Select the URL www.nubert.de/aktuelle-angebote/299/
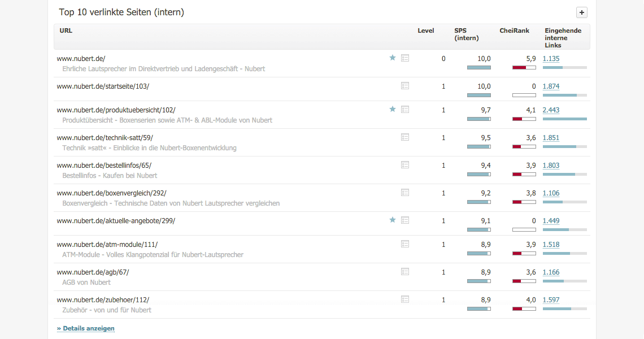 point(116,221)
